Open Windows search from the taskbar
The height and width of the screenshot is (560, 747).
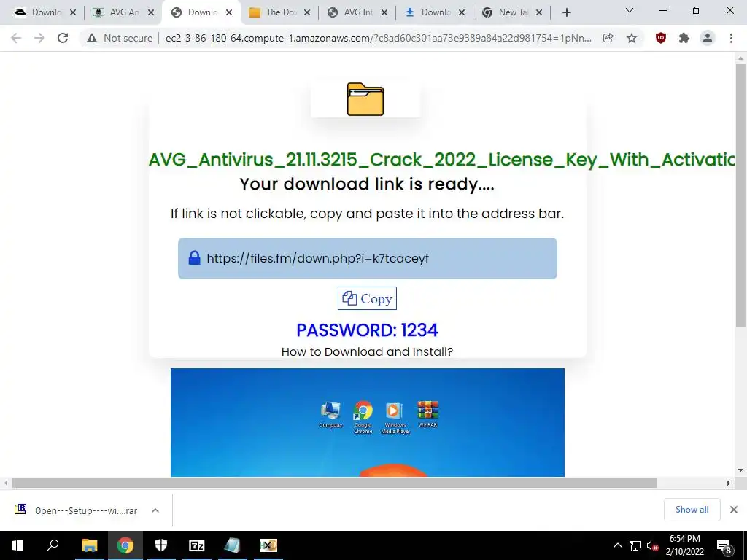point(53,545)
